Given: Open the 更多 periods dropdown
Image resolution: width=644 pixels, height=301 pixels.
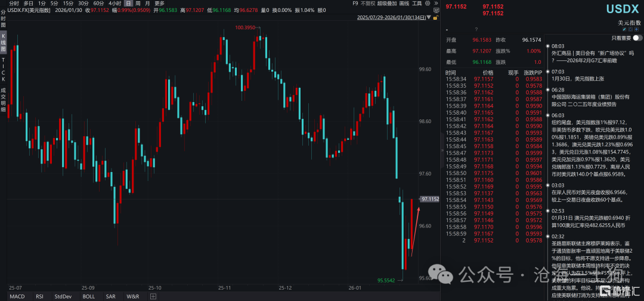Looking at the screenshot, I should [x=159, y=4].
